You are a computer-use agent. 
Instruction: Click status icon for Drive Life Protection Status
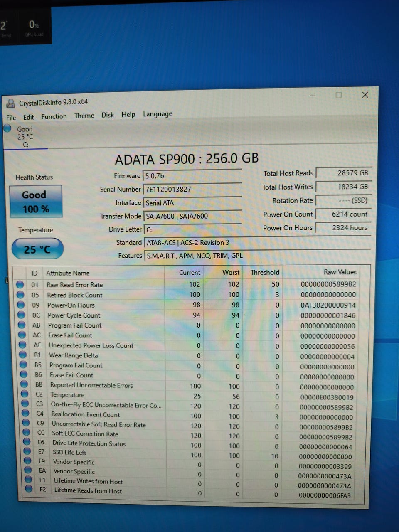coord(27,442)
